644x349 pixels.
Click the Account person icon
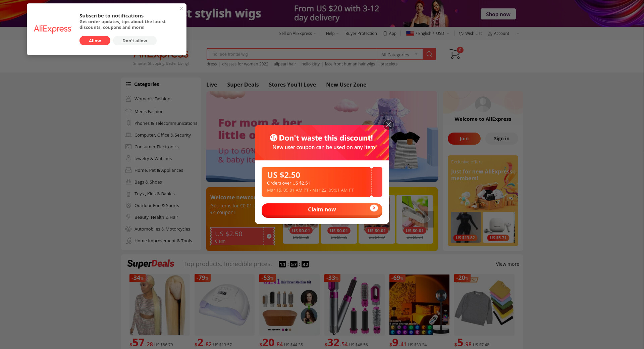pyautogui.click(x=490, y=34)
